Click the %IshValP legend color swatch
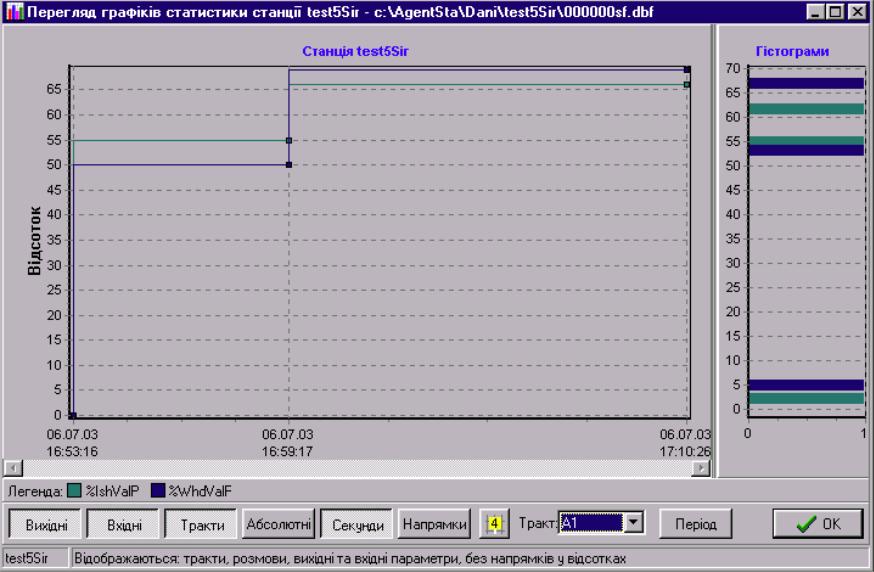Screen dimensions: 874x572 tap(74, 491)
